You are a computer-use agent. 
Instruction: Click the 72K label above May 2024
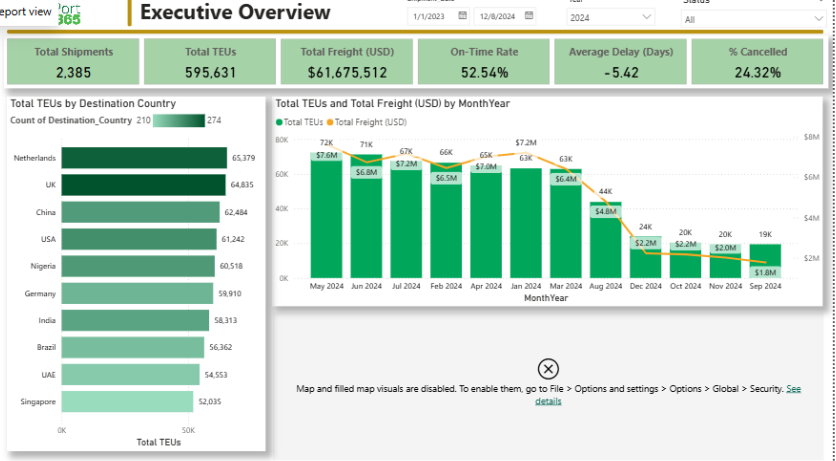(326, 142)
